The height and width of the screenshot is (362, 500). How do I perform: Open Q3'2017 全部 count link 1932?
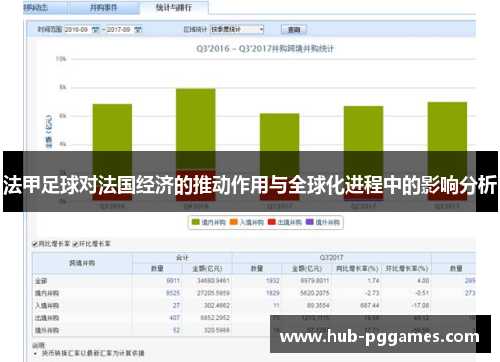coord(273,281)
